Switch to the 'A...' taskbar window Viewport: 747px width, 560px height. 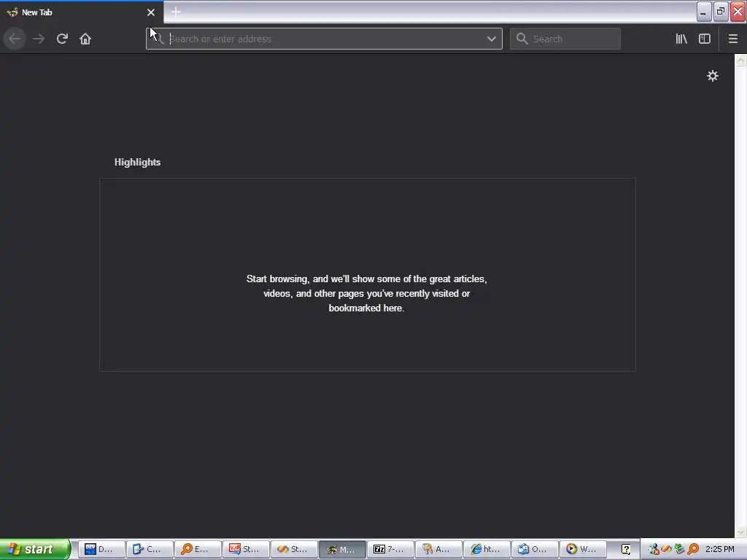tap(438, 549)
